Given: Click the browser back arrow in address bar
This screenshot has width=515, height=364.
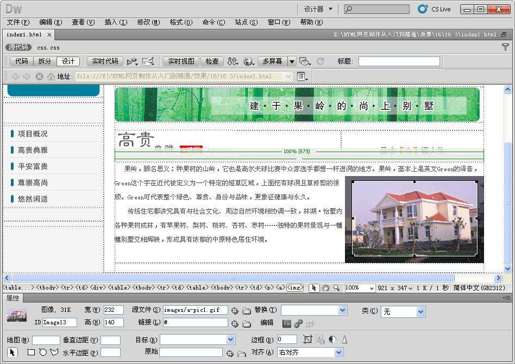Looking at the screenshot, I should 15,76.
